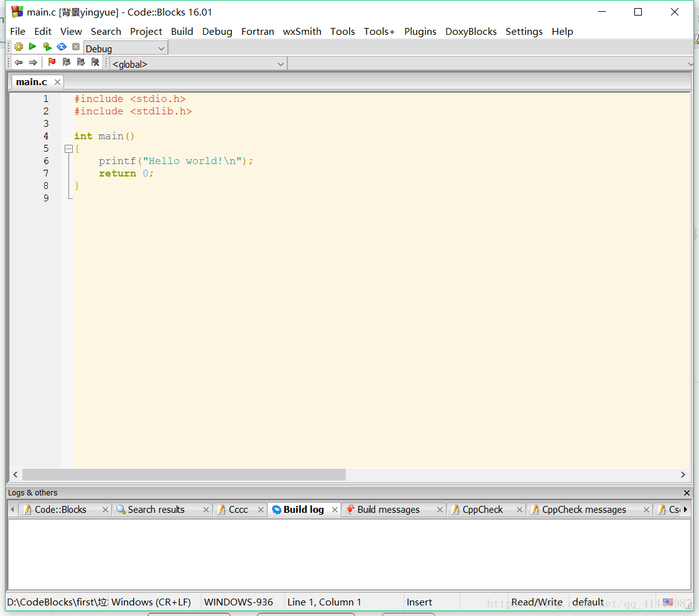Open the Plugins menu

[420, 32]
